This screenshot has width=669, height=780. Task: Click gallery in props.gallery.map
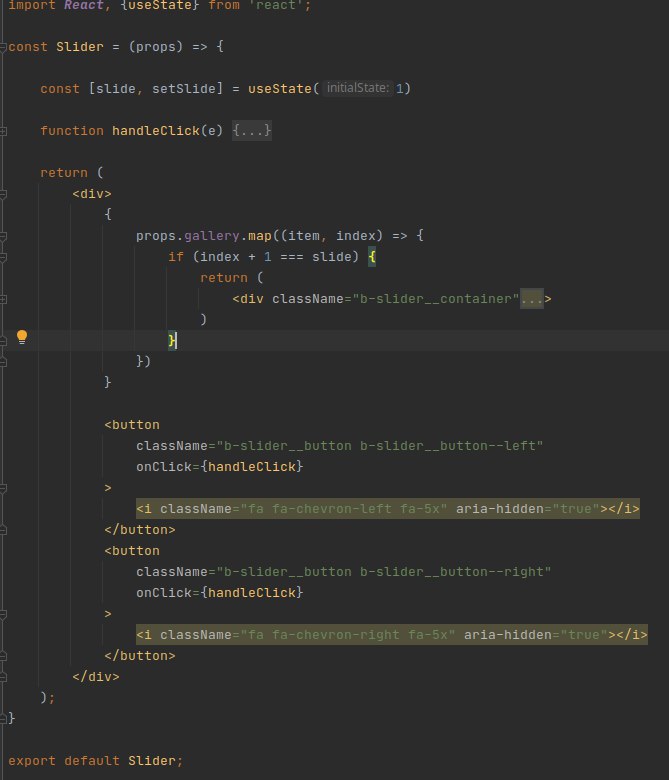[x=212, y=236]
